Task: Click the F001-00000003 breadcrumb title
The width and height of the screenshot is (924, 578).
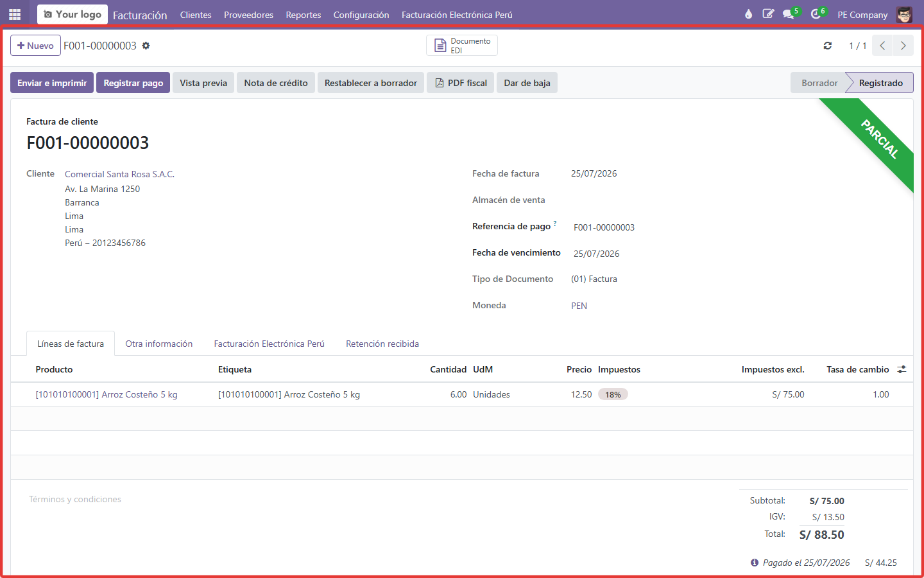Action: click(100, 46)
